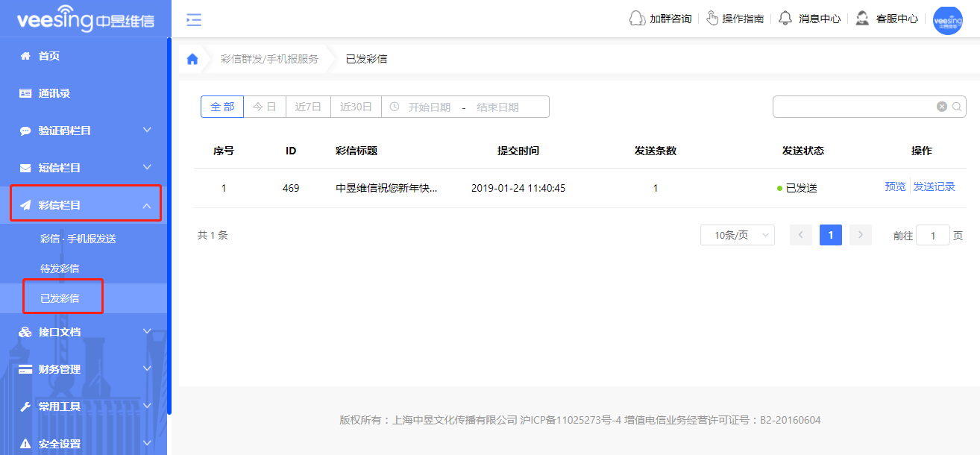980x455 pixels.
Task: Open 加群咨询 chat icon
Action: click(637, 17)
